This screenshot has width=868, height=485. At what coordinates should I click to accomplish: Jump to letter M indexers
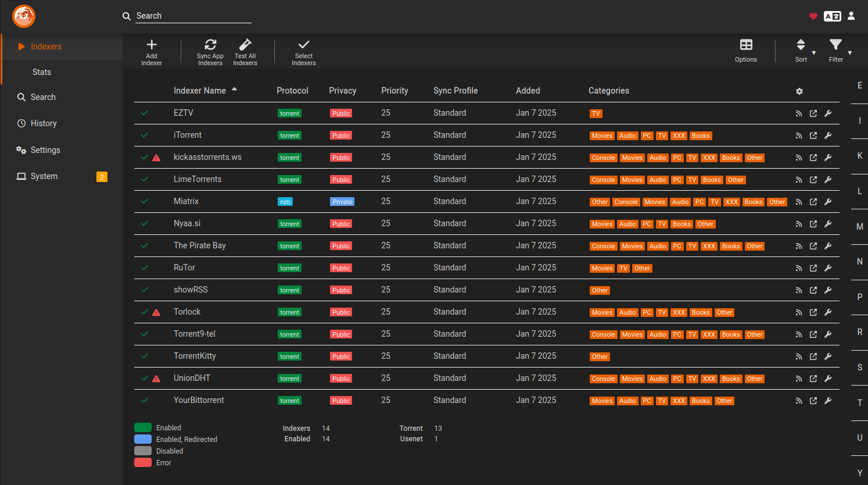[860, 227]
